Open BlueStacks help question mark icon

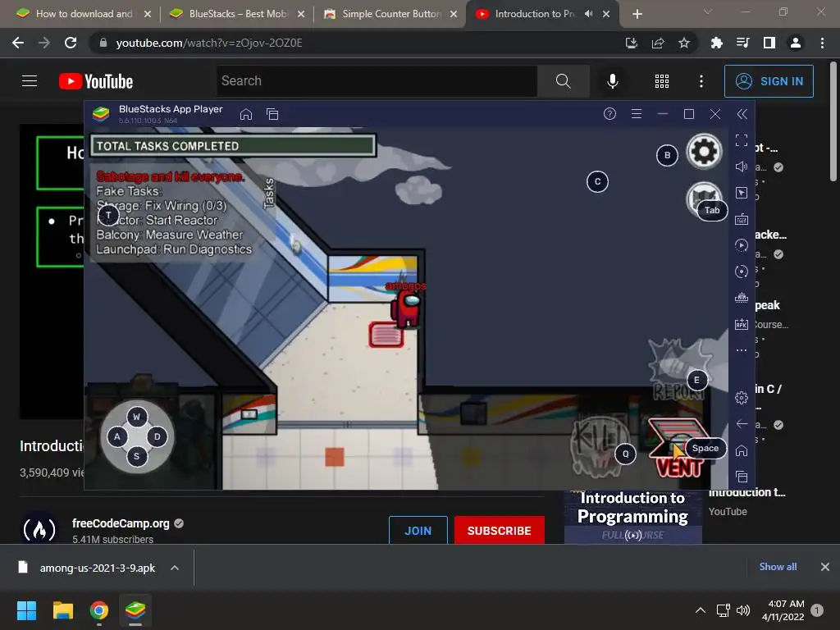point(609,113)
